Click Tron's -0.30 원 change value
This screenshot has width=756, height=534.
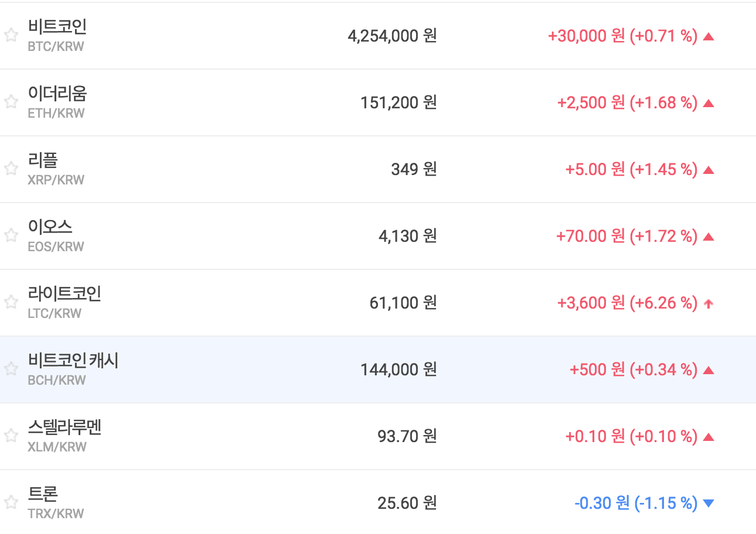coord(602,503)
